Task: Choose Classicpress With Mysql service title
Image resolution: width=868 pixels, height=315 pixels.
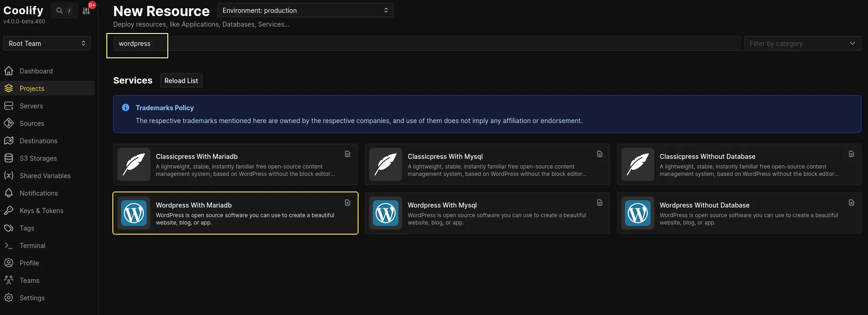Action: [x=445, y=157]
